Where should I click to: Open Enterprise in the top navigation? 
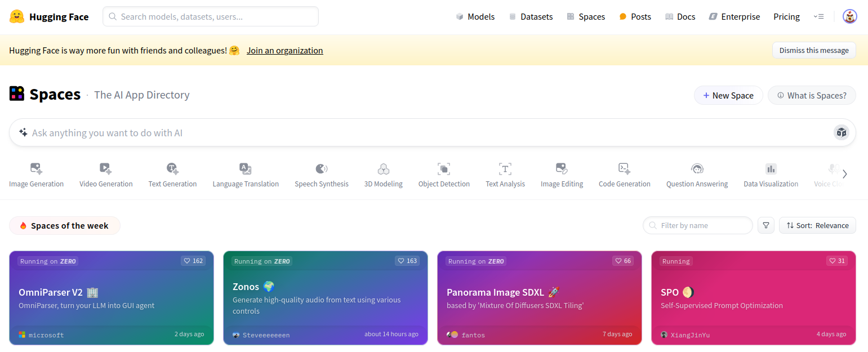735,17
